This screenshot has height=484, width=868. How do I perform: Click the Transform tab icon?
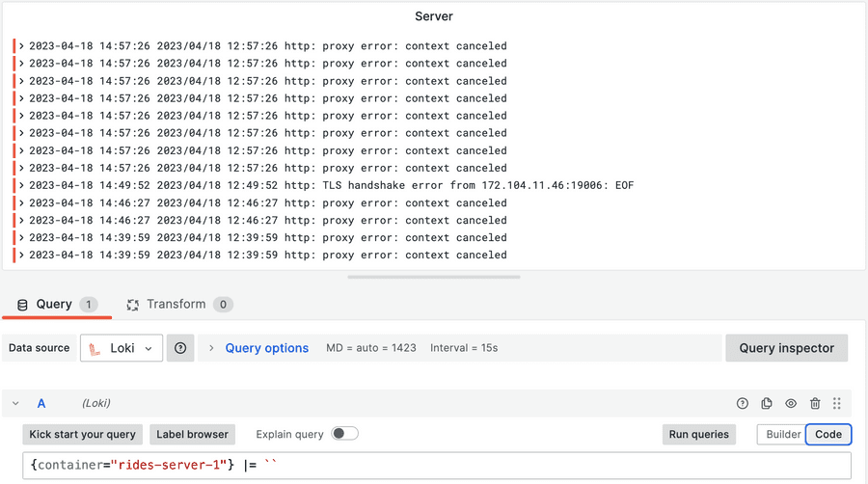click(133, 305)
